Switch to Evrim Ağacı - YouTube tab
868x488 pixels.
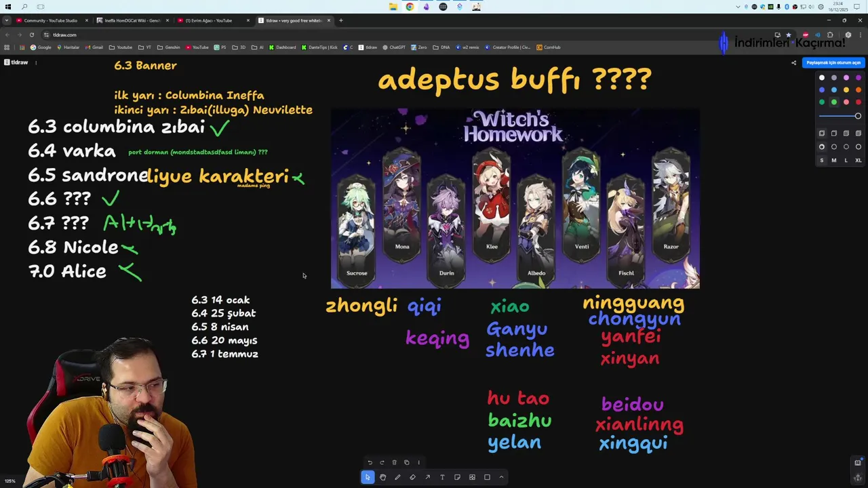213,20
